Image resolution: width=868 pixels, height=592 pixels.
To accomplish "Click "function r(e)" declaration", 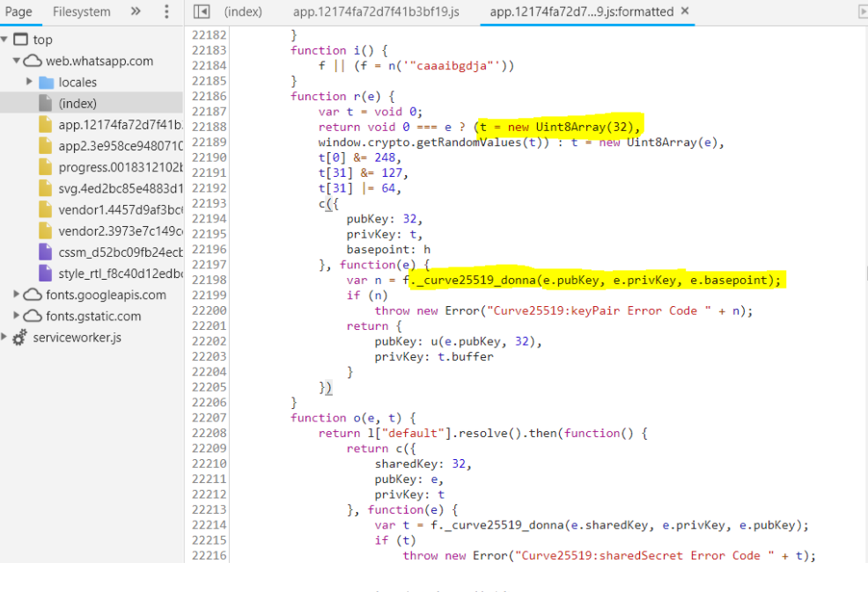I will pyautogui.click(x=342, y=96).
